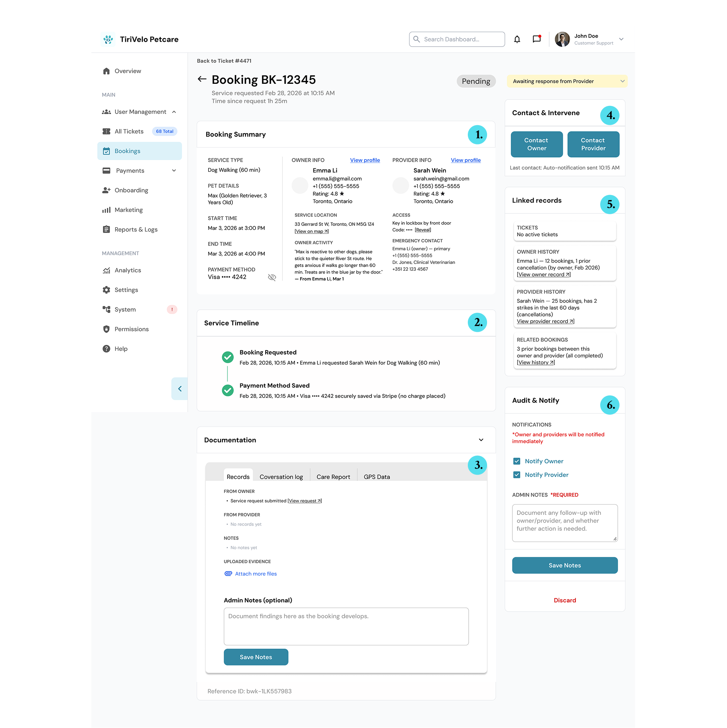Viewport: 727px width, 728px height.
Task: Click the paperclip attach icon
Action: (x=228, y=574)
